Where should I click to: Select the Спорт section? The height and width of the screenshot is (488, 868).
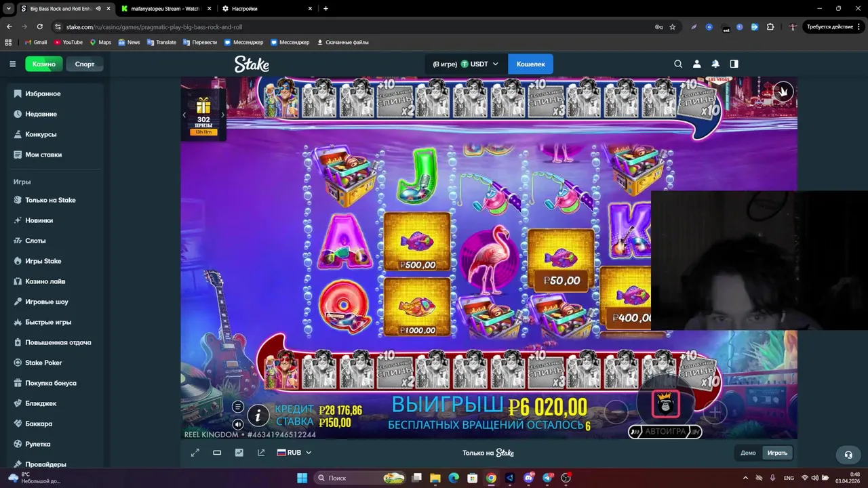click(85, 64)
